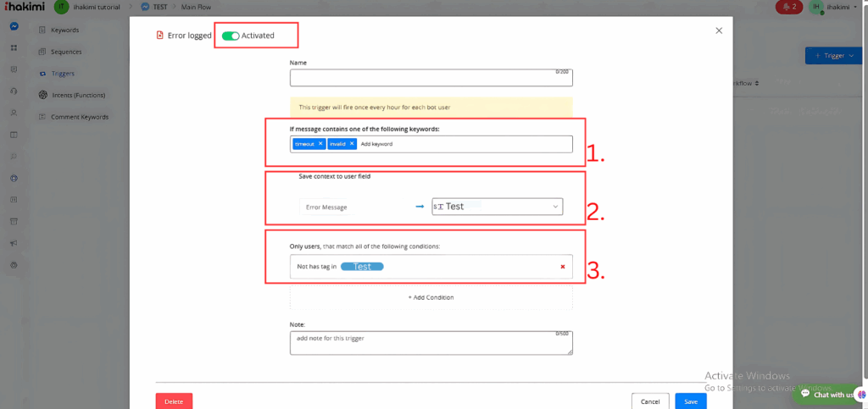Click the globe icon in sidebar
Screen dimensions: 868x409
point(14,178)
